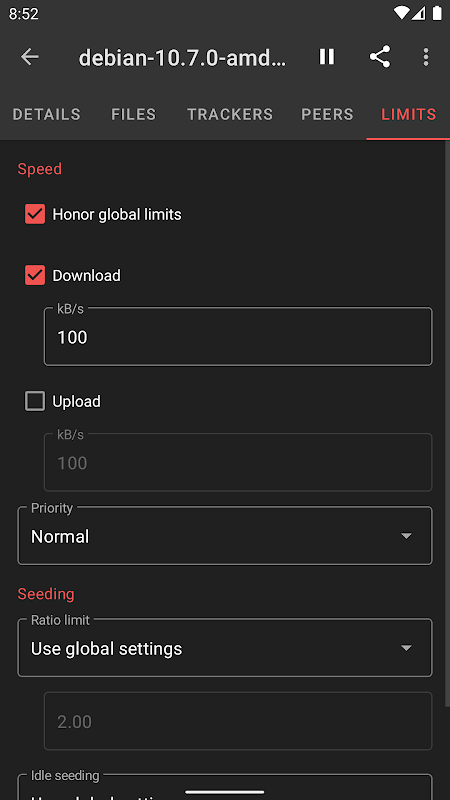Go to the Peers tab

pyautogui.click(x=327, y=114)
